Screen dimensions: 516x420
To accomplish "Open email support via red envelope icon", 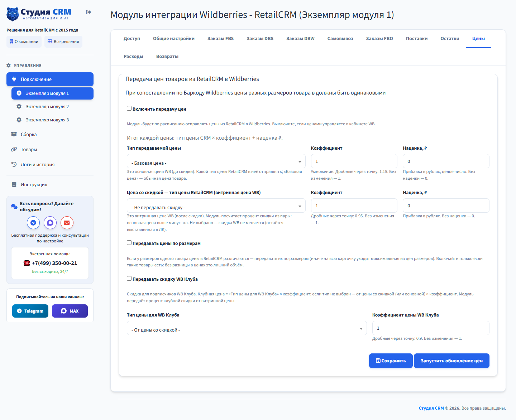I will (x=67, y=223).
